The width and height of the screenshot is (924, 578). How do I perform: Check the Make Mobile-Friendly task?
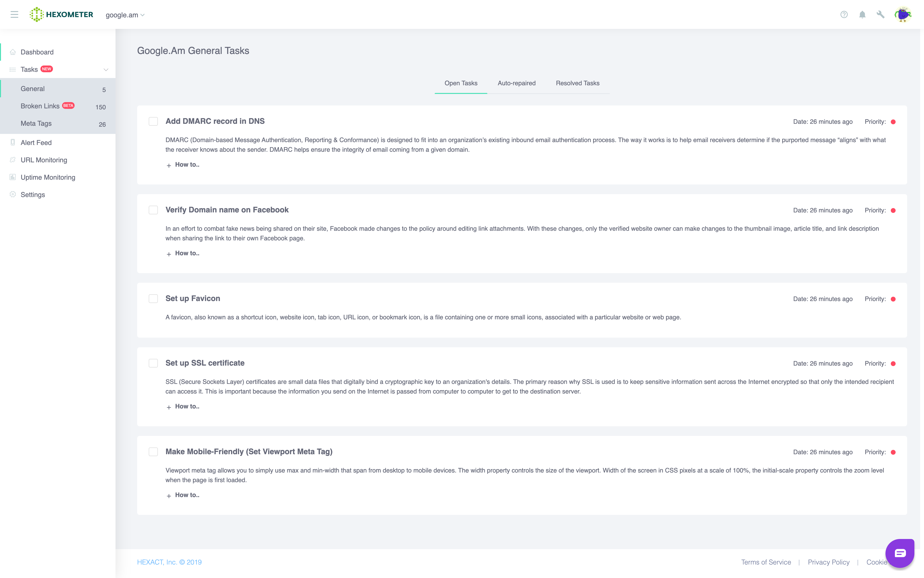(153, 452)
